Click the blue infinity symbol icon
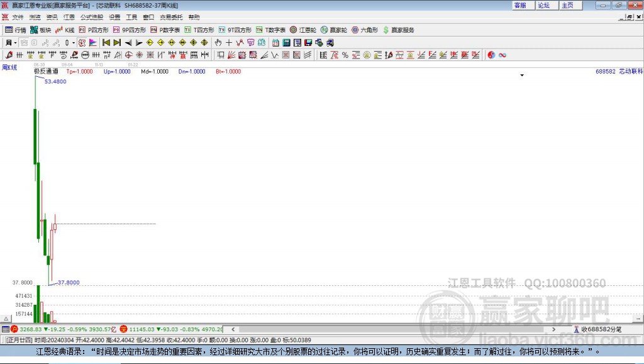 coord(502,55)
